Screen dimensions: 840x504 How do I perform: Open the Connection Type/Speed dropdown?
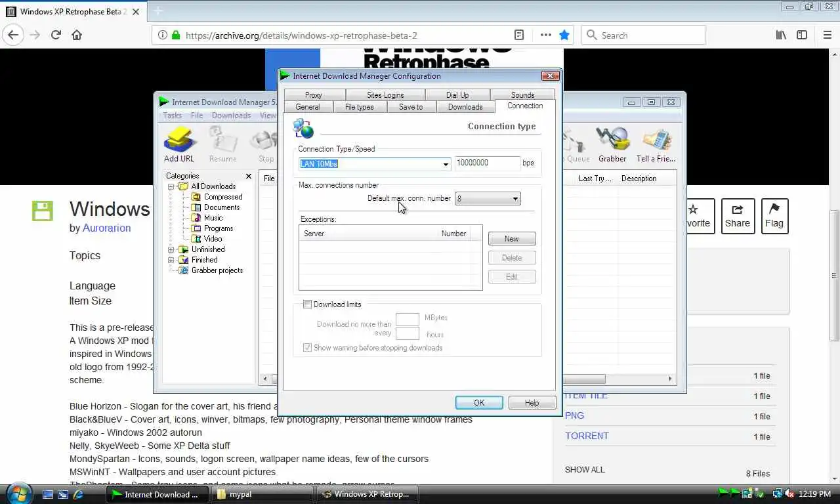click(446, 164)
